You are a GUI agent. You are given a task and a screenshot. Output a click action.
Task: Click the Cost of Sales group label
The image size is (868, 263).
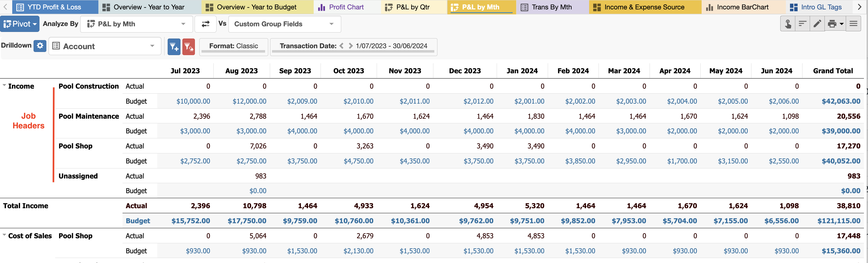click(x=30, y=236)
